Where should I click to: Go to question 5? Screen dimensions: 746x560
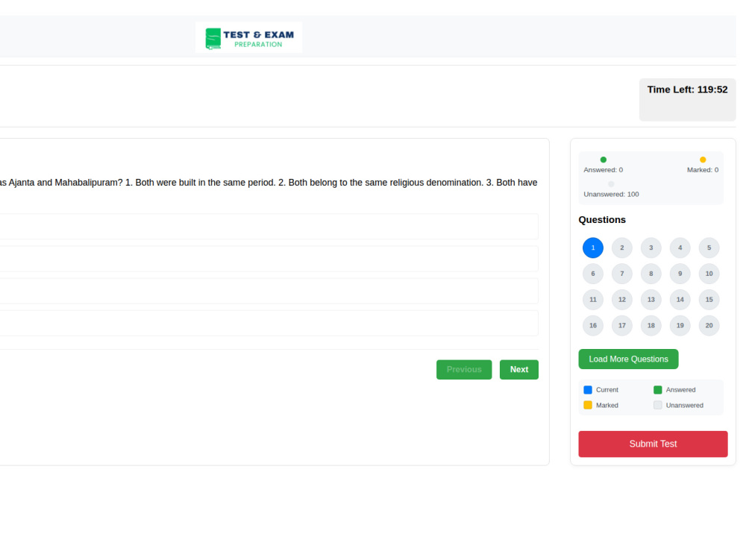pyautogui.click(x=709, y=248)
